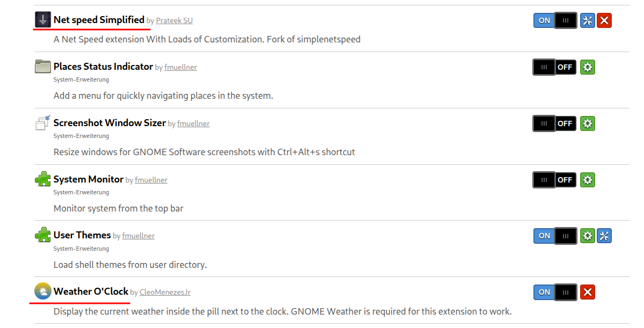Enable the Places Status Indicator extension
Viewport: 644px width, 328px height.
[554, 67]
